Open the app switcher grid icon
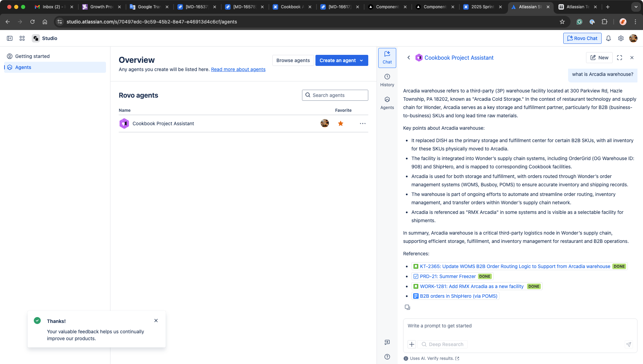 [22, 38]
